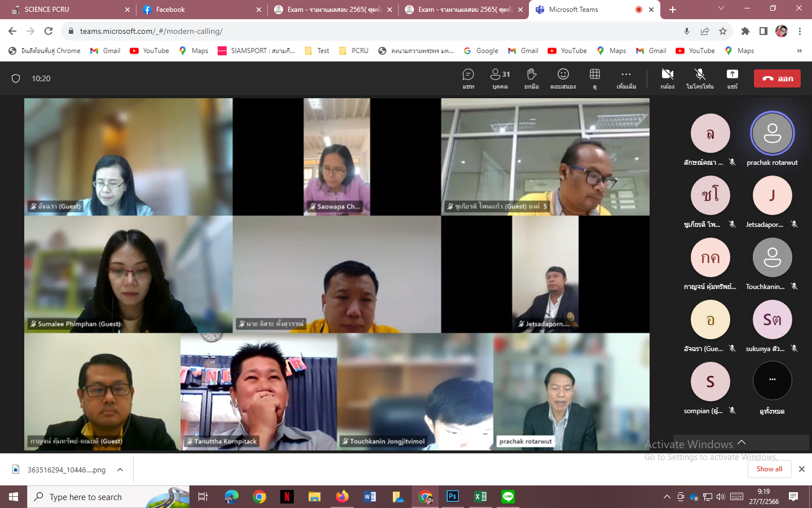Select the prachak rotarwut video tile
Image resolution: width=812 pixels, height=508 pixels.
pyautogui.click(x=571, y=392)
